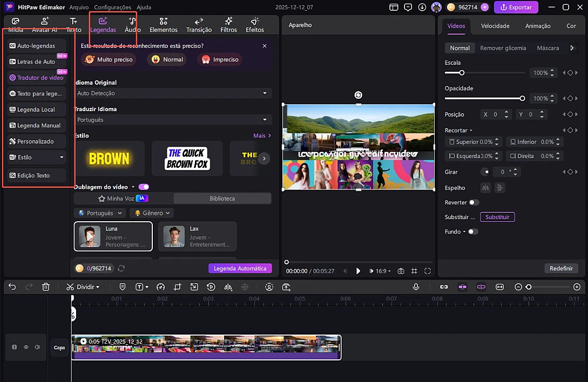
Task: Enable the Reverter toggle
Action: coord(474,202)
